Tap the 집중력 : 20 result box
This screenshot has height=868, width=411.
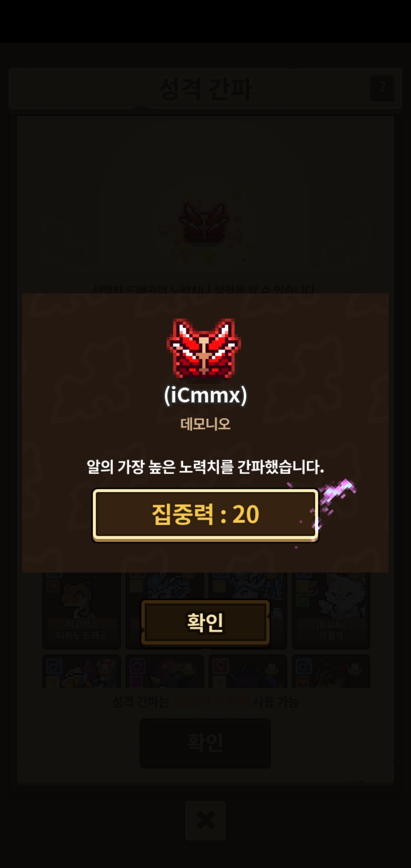(x=205, y=515)
